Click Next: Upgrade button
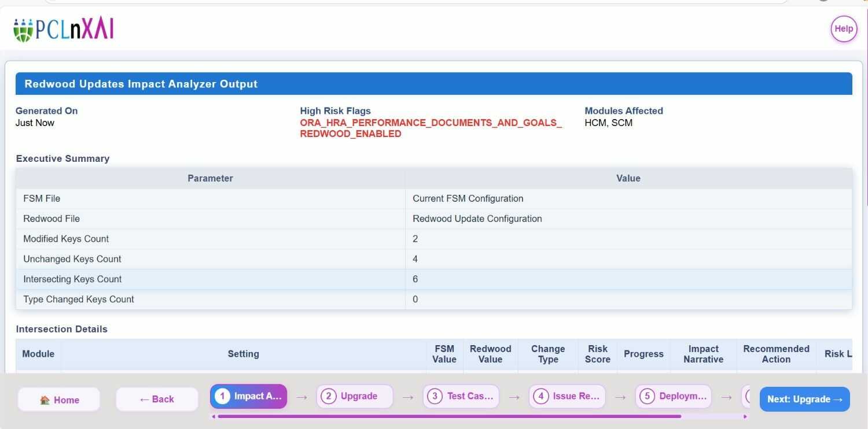The width and height of the screenshot is (868, 429). 804,400
